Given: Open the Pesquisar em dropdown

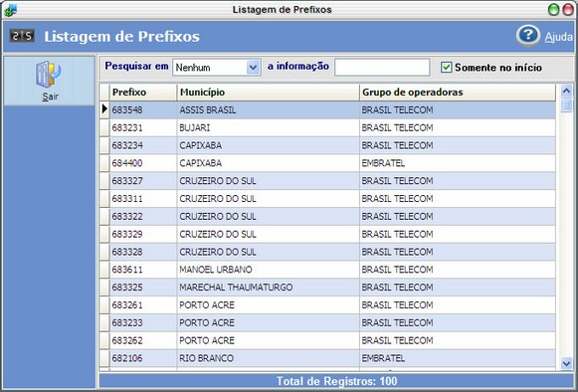Looking at the screenshot, I should 253,68.
